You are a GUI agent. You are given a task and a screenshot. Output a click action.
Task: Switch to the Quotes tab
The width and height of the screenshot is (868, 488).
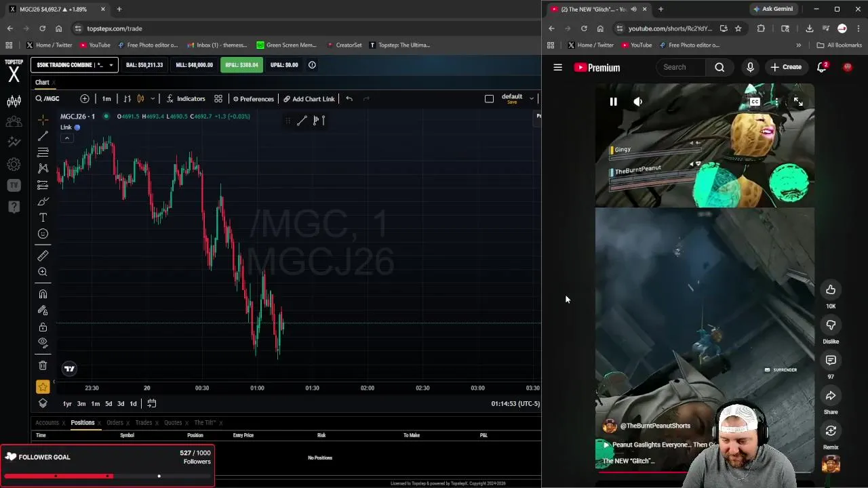[173, 423]
